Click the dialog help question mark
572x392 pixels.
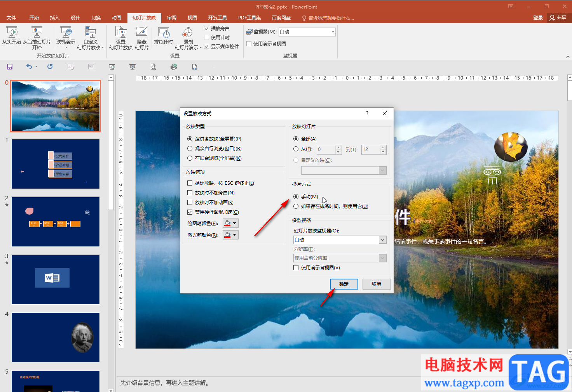coord(367,113)
